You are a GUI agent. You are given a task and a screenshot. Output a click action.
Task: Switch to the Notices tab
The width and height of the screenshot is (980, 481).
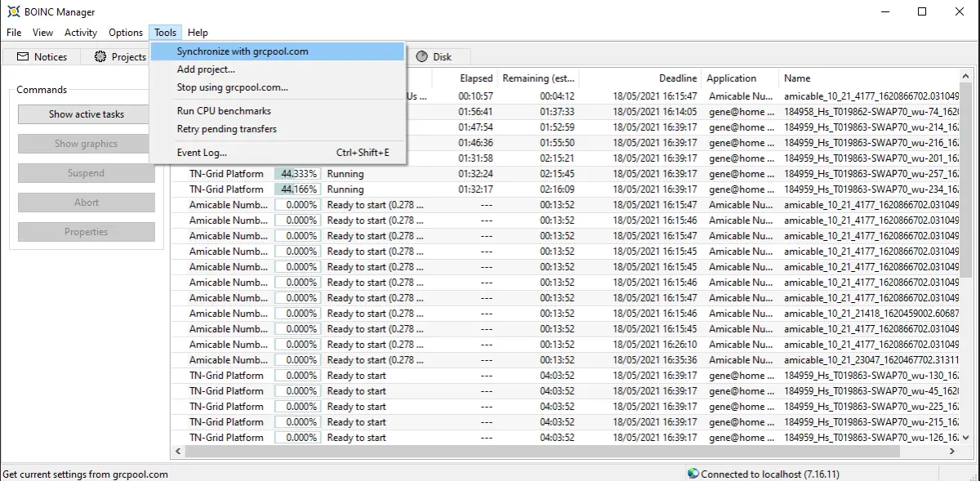42,56
